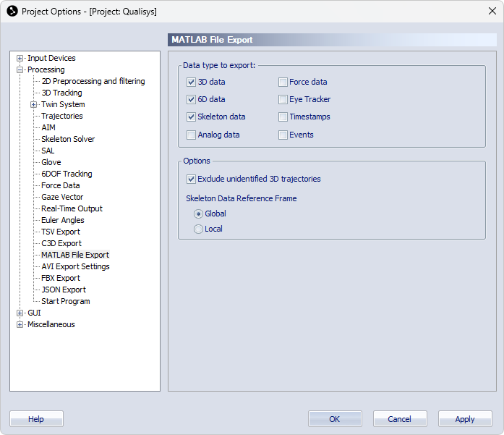Expand the Miscellaneous tree node
This screenshot has height=435, width=504.
(20, 325)
